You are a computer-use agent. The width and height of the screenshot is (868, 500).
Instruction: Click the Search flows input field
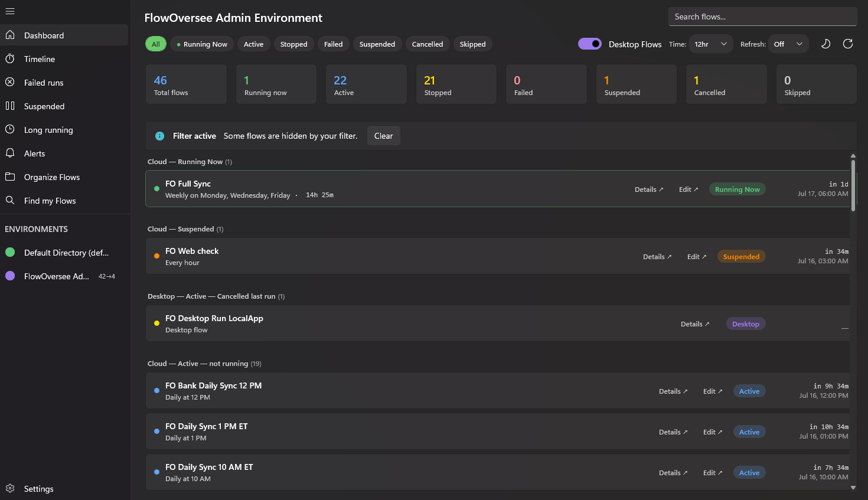tap(762, 17)
